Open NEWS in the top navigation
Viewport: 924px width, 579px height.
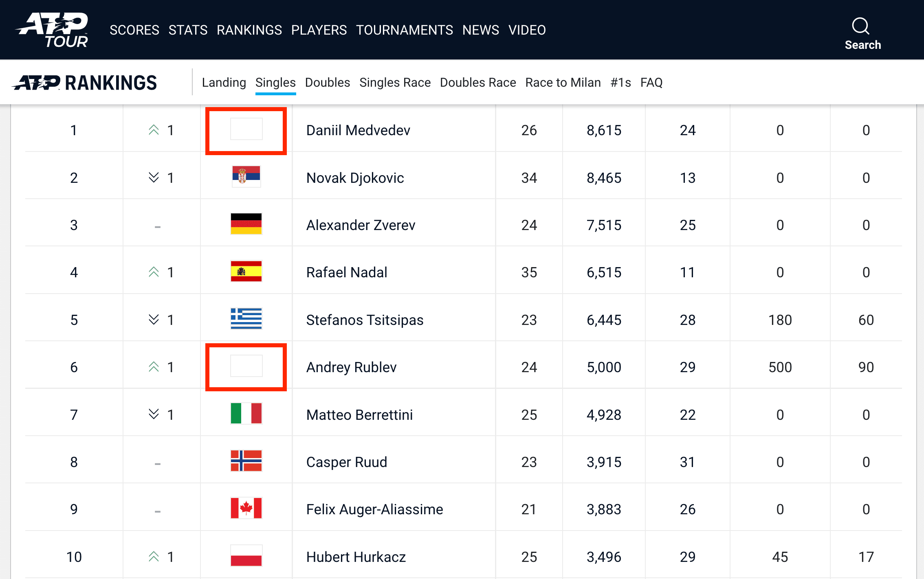(481, 30)
